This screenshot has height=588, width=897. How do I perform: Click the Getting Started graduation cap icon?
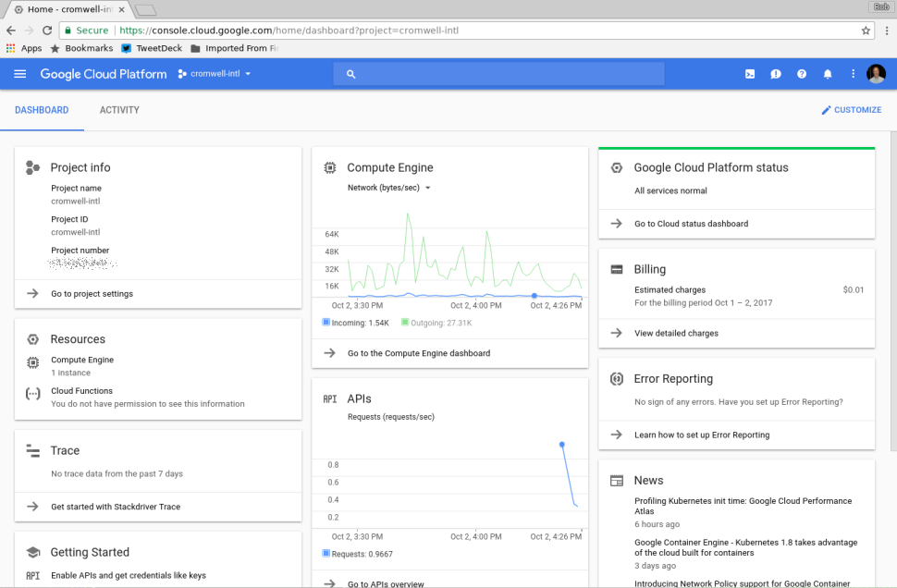[x=32, y=553]
